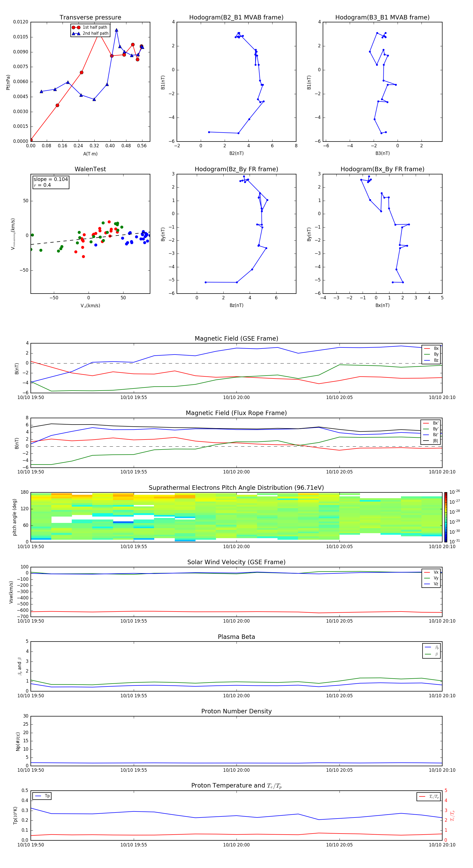Viewport: 473px width, 868px height.
Task: Click "10/10 19:55" tick under GSE Magnetic Field panel
Action: click(x=134, y=397)
